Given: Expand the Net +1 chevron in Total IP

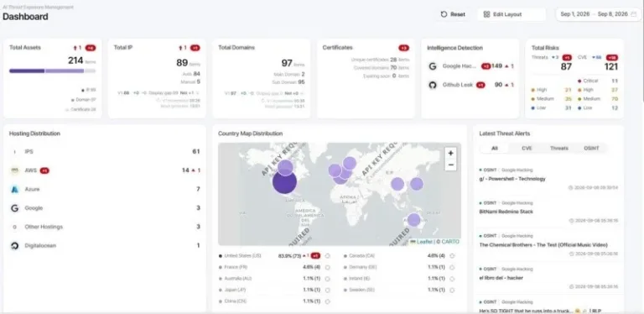Looking at the screenshot, I should tap(197, 93).
